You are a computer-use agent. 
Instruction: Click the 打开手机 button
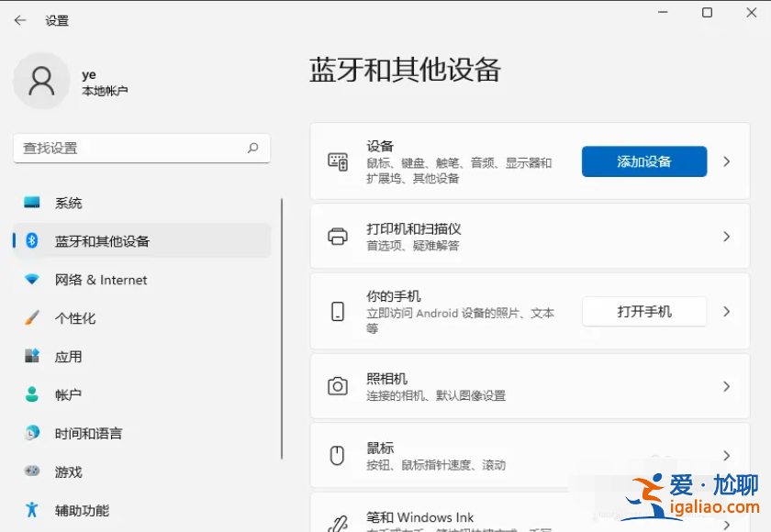[643, 311]
